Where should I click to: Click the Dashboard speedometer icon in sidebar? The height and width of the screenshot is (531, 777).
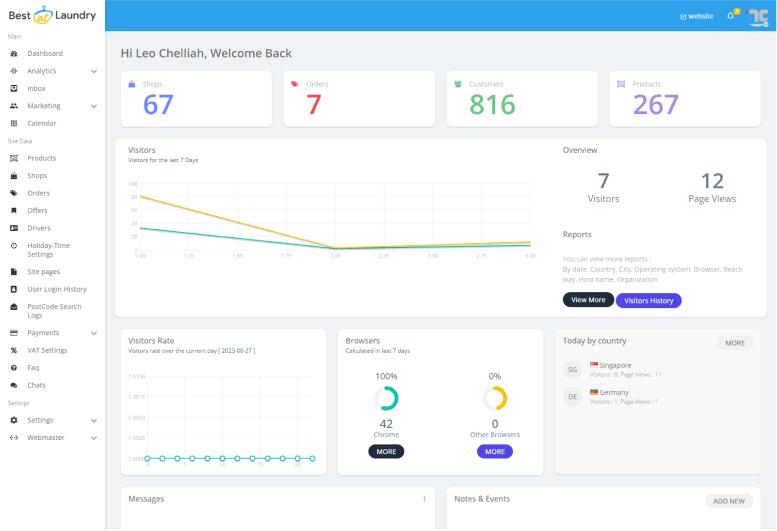click(x=14, y=53)
